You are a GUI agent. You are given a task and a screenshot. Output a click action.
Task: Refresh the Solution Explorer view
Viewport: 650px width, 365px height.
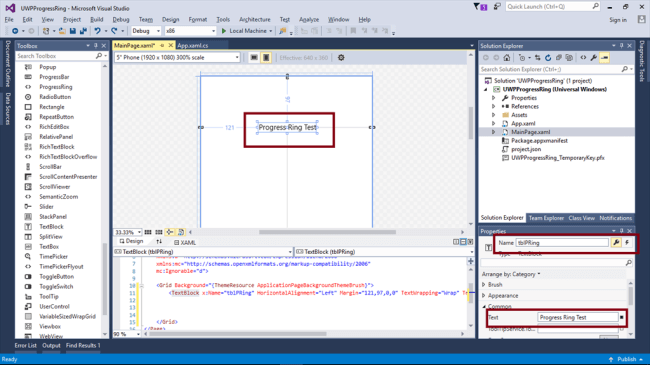(548, 58)
